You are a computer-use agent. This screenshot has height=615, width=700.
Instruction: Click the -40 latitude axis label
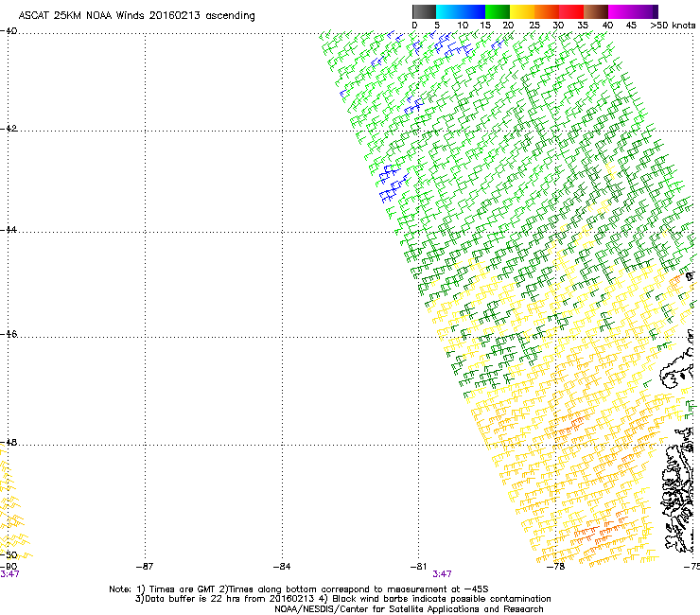(x=9, y=31)
